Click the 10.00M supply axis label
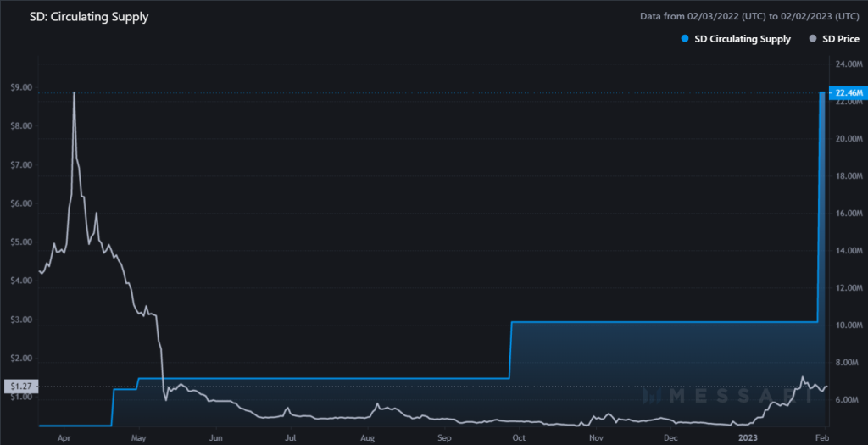The image size is (868, 445). tap(849, 325)
